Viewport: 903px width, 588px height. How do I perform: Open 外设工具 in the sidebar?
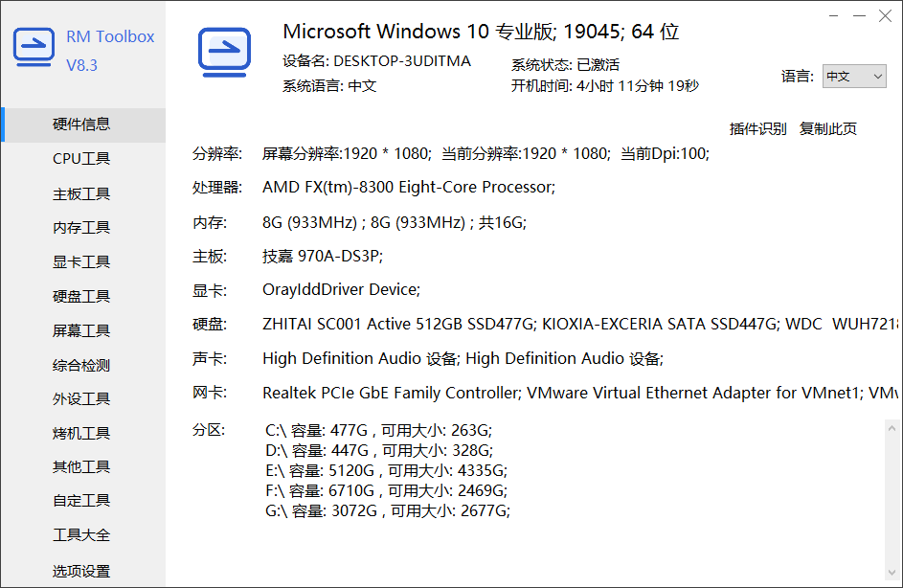(81, 398)
